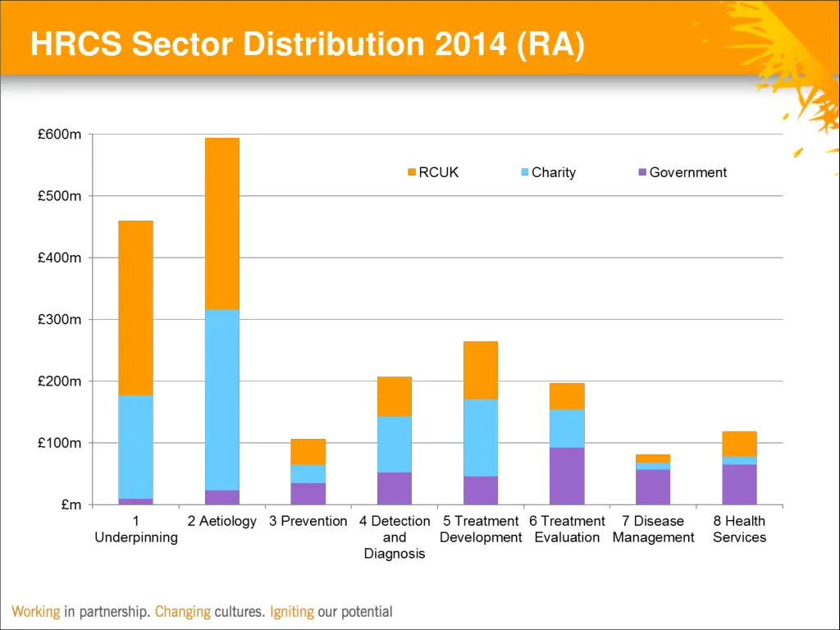Viewport: 840px width, 630px height.
Task: Click the "1 Underpinning" axis label
Action: tap(135, 529)
